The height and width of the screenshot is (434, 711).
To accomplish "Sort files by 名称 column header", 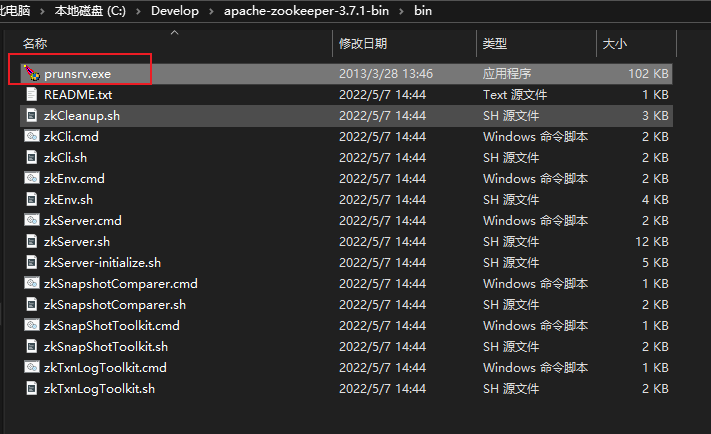I will pyautogui.click(x=35, y=44).
